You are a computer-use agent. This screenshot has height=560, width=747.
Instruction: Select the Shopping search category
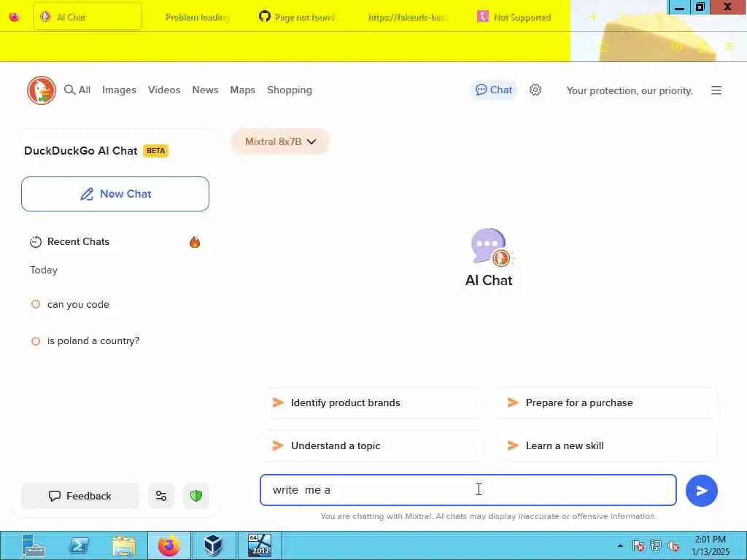[x=290, y=90]
